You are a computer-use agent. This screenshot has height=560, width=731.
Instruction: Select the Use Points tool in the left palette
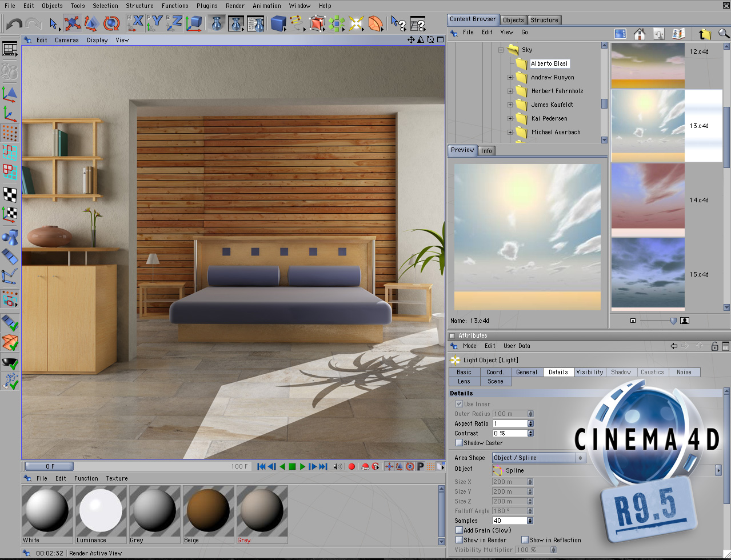tap(10, 133)
